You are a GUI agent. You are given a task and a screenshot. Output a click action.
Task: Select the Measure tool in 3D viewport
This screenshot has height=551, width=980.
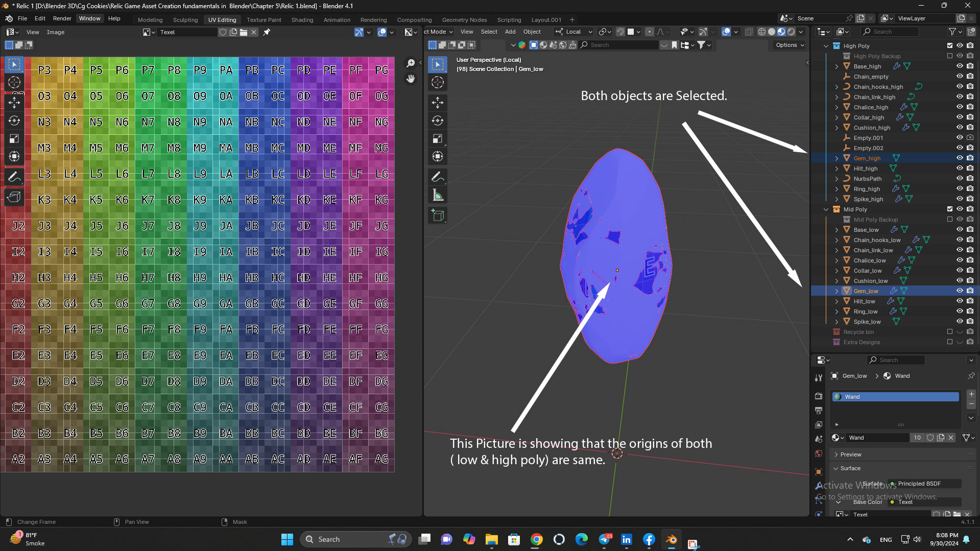[x=438, y=195]
